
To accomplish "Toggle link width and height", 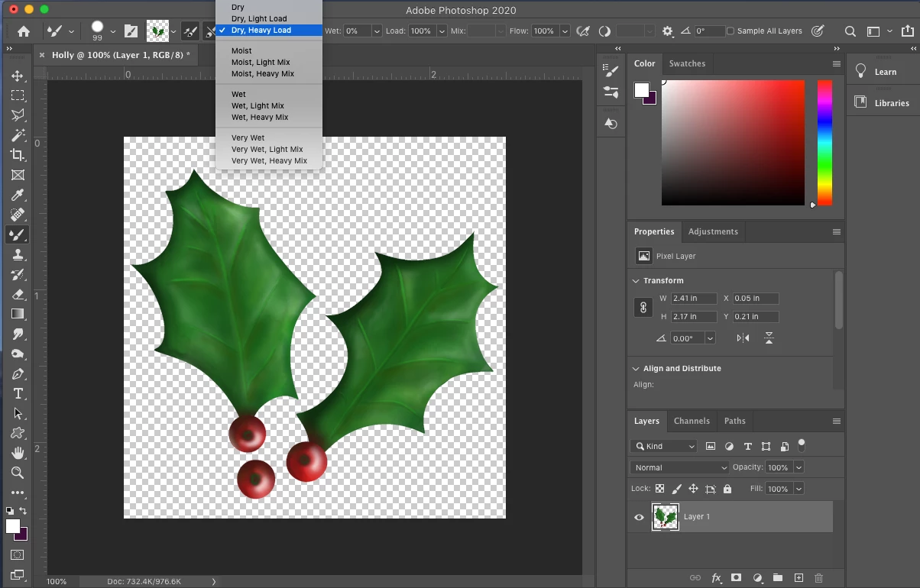I will tap(643, 308).
